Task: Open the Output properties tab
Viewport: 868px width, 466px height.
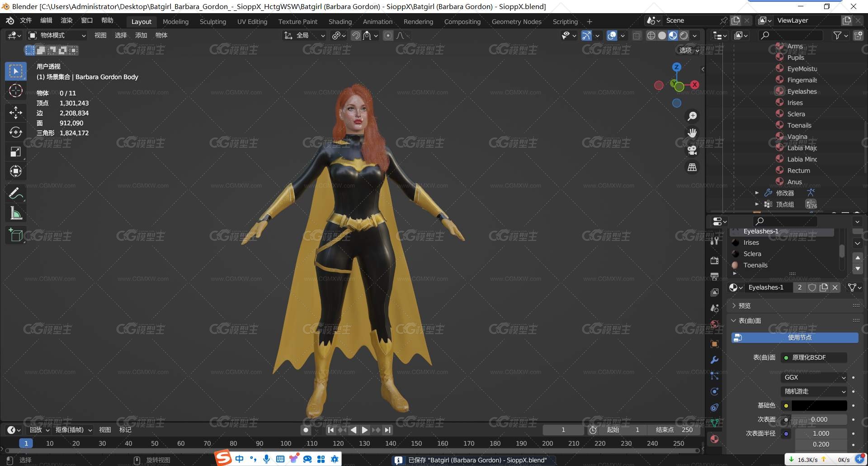Action: pyautogui.click(x=715, y=276)
